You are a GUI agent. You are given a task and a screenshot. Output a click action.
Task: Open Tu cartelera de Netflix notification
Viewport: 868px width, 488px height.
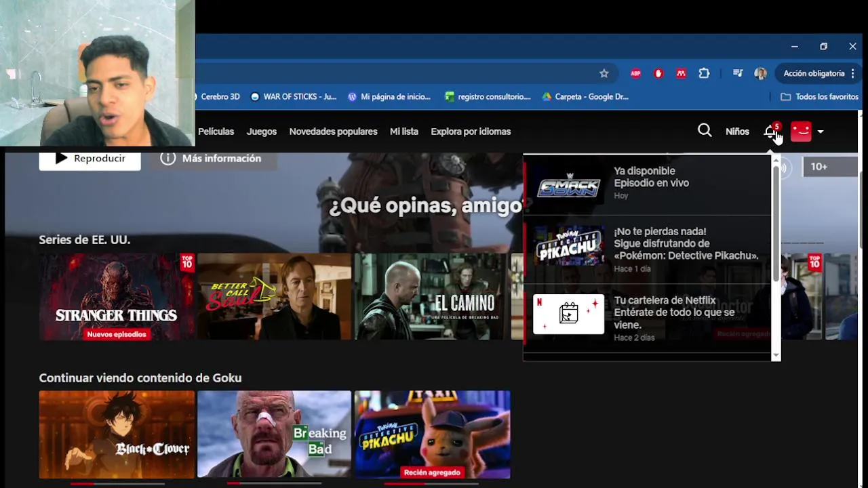coord(648,318)
